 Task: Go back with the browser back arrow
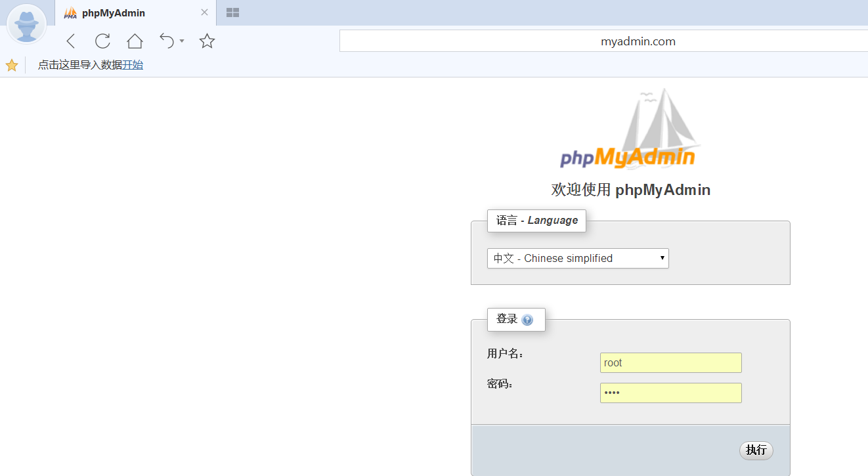71,41
